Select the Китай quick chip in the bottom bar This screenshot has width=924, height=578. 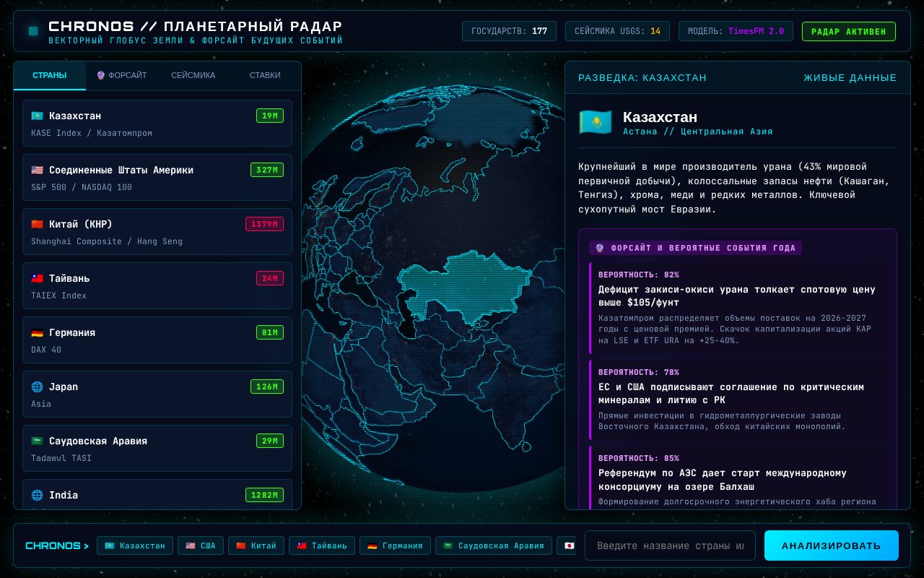click(256, 545)
